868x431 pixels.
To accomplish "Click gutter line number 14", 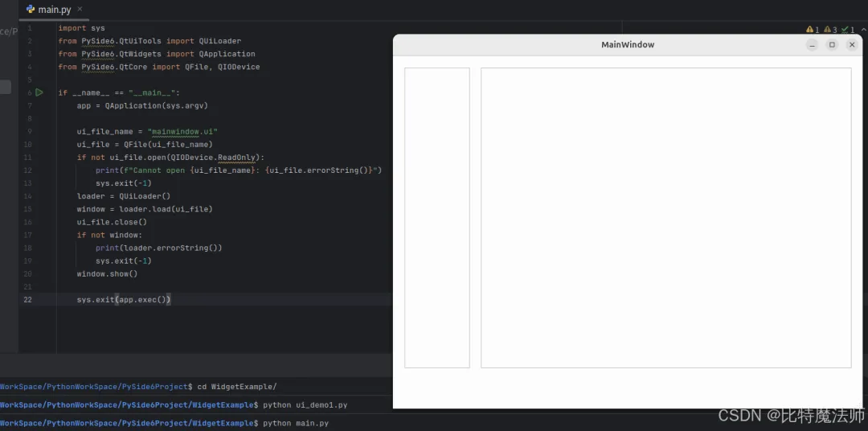I will click(x=27, y=196).
